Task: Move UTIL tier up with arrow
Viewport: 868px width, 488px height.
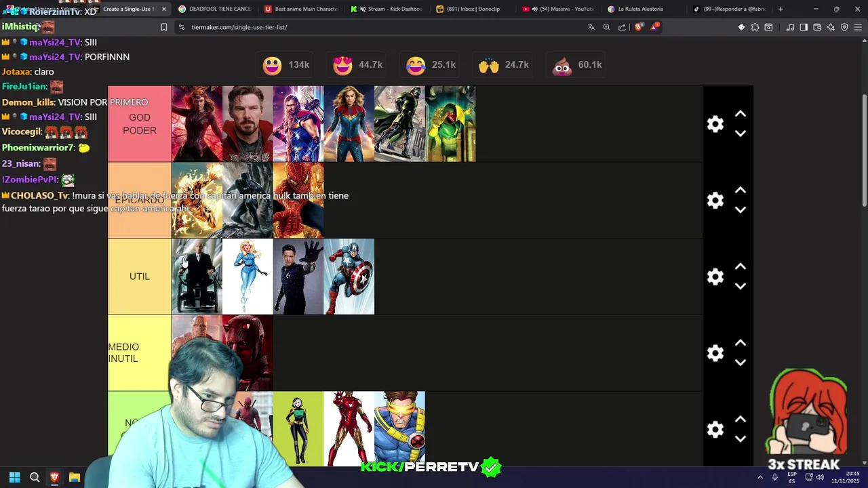Action: tap(741, 267)
